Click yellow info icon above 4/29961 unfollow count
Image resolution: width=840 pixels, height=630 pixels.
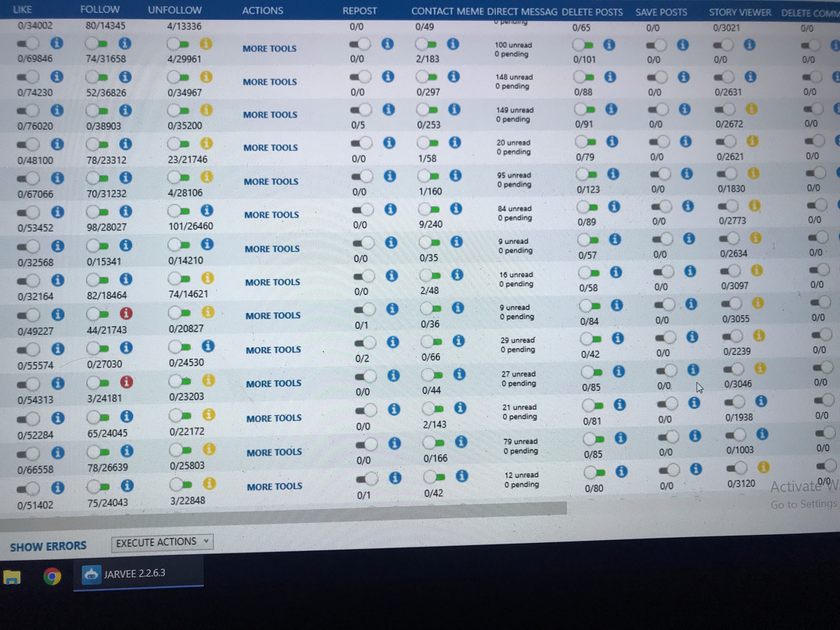(x=206, y=43)
